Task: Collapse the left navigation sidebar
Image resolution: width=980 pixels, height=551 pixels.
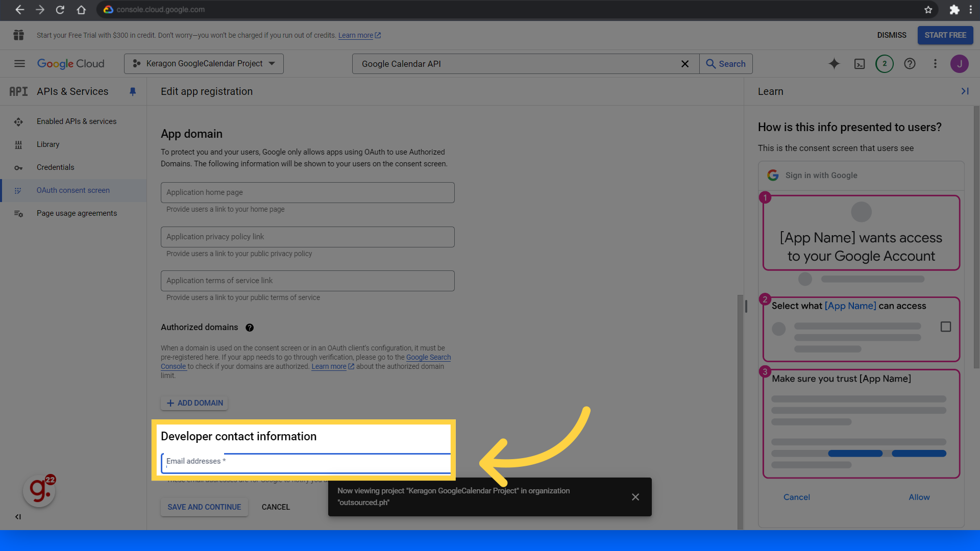Action: (x=18, y=517)
